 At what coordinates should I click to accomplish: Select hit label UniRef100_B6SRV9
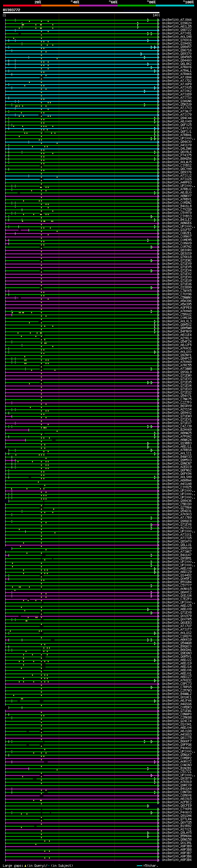pos(177,406)
